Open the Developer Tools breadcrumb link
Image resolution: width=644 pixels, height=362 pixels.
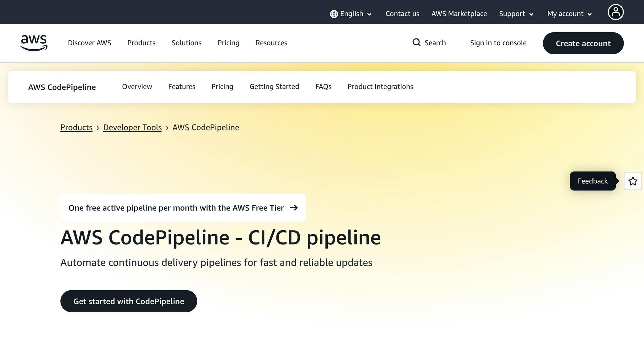click(132, 128)
